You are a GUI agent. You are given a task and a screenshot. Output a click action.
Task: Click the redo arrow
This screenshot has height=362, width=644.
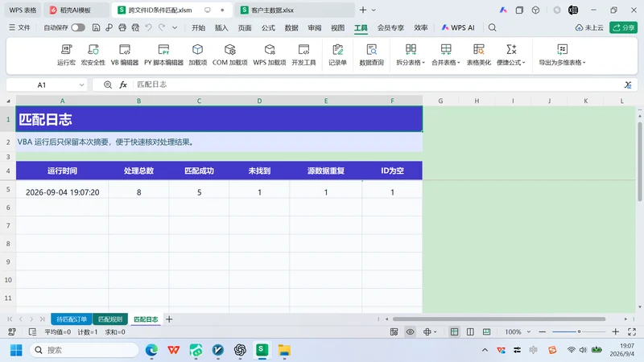(x=162, y=27)
